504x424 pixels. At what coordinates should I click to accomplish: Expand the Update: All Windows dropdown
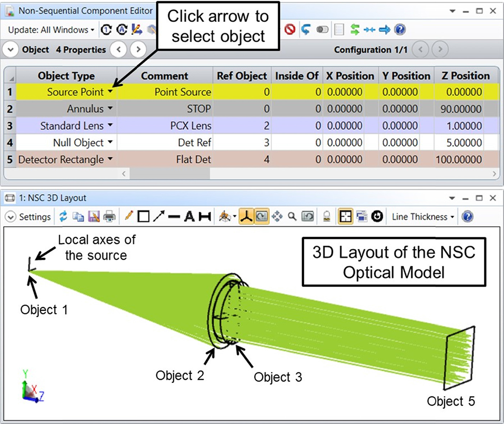click(51, 30)
